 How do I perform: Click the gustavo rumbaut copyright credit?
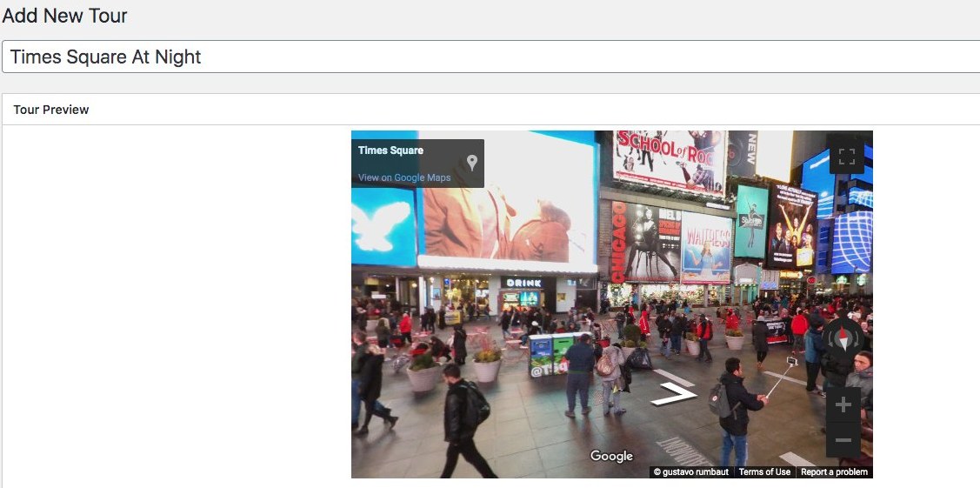(690, 472)
